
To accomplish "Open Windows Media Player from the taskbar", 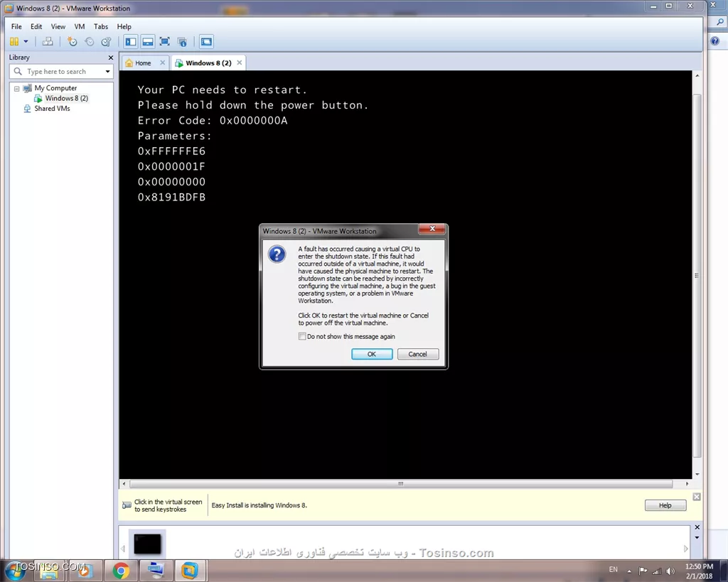I will click(x=85, y=571).
